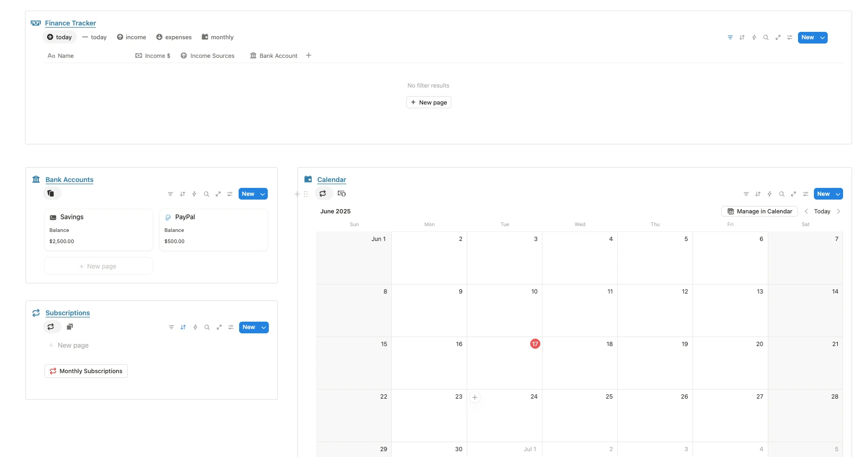Open the PayPal account card
Viewport: 868px width, 457px height.
pos(214,229)
